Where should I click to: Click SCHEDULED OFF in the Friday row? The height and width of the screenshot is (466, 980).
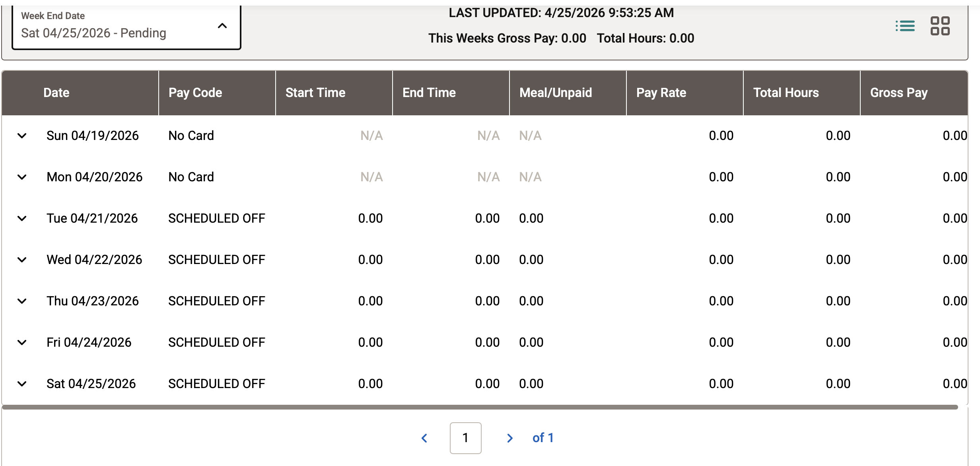217,343
